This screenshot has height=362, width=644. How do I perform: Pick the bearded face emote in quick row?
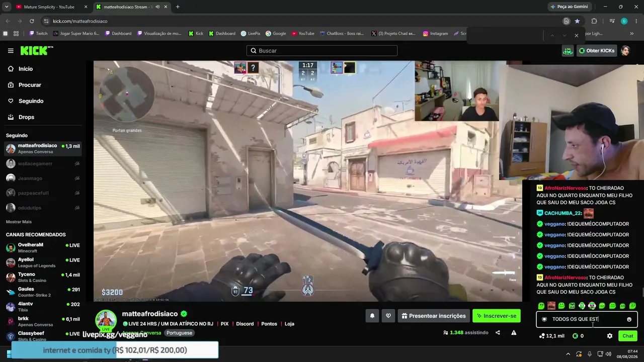(551, 306)
